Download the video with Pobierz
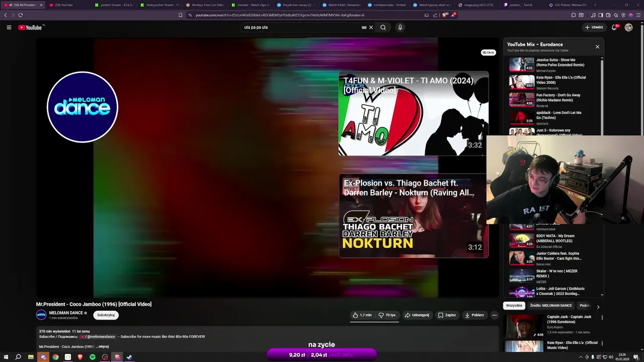This screenshot has width=644, height=362. coord(474,315)
